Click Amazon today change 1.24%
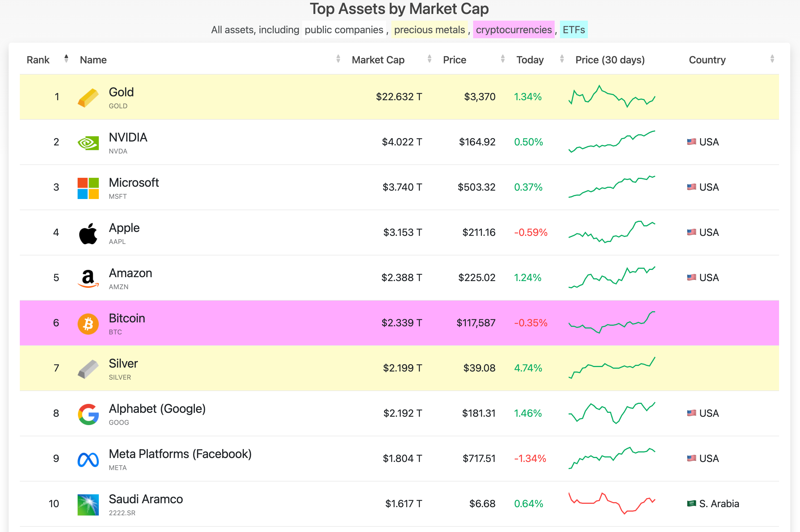The height and width of the screenshot is (532, 800). pyautogui.click(x=528, y=277)
